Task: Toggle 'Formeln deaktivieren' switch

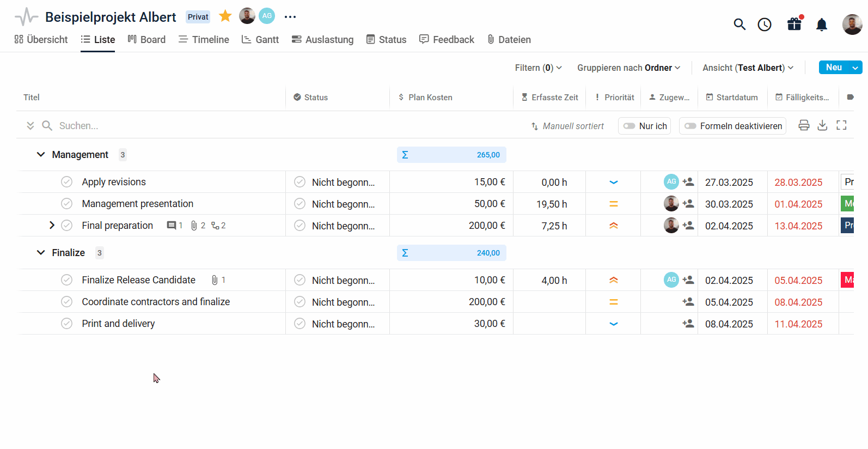Action: (690, 126)
